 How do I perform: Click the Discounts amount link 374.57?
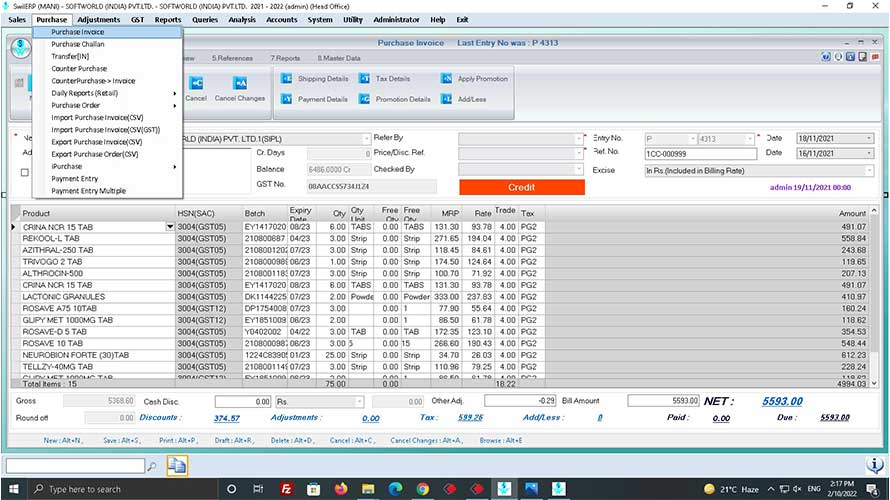[227, 418]
